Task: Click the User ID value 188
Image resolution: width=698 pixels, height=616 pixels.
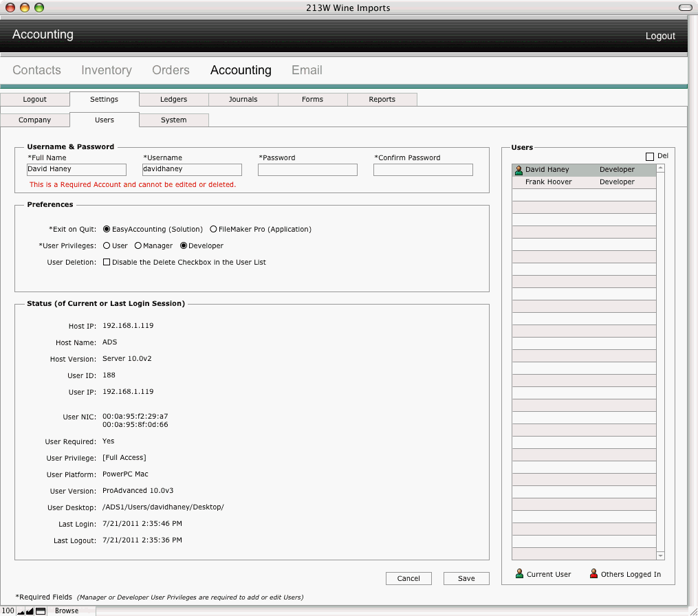Action: 109,375
